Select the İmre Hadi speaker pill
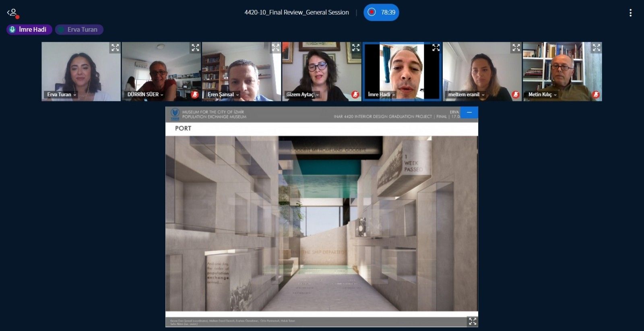The image size is (644, 331). pyautogui.click(x=29, y=29)
